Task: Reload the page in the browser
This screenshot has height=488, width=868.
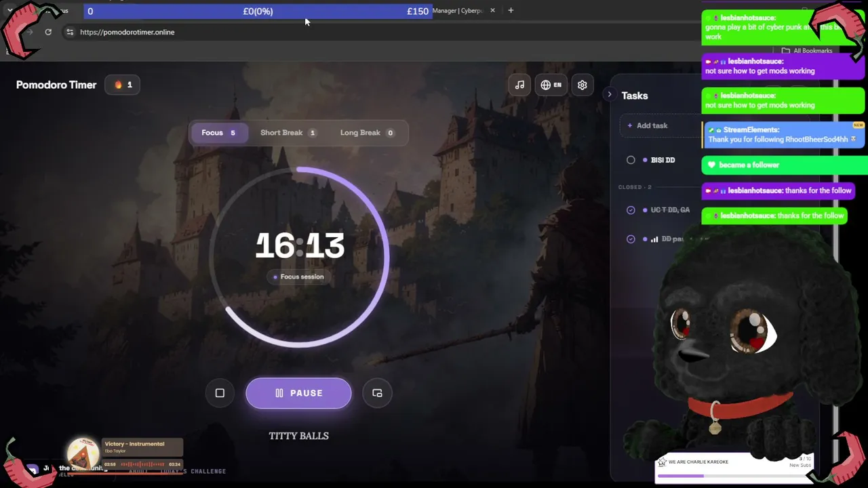Action: pyautogui.click(x=48, y=32)
